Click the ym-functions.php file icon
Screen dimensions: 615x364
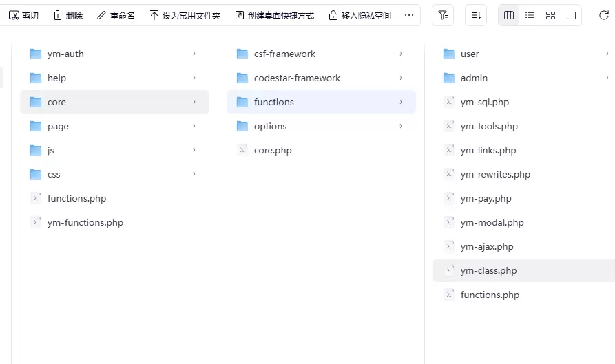(36, 222)
